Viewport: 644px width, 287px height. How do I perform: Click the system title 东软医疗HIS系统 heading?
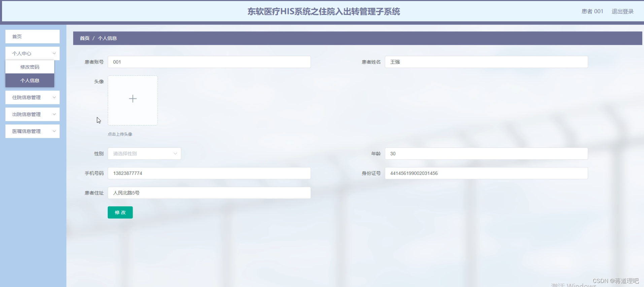(x=324, y=12)
